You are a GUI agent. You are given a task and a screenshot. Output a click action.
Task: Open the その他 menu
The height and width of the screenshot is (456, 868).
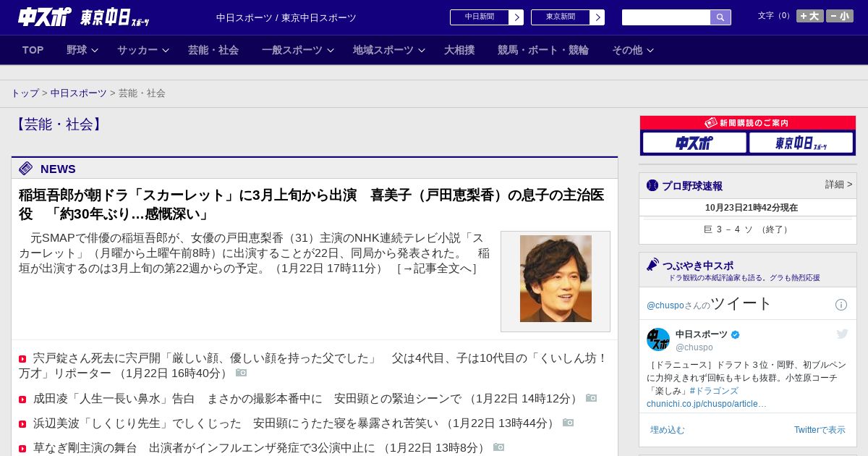click(x=627, y=50)
